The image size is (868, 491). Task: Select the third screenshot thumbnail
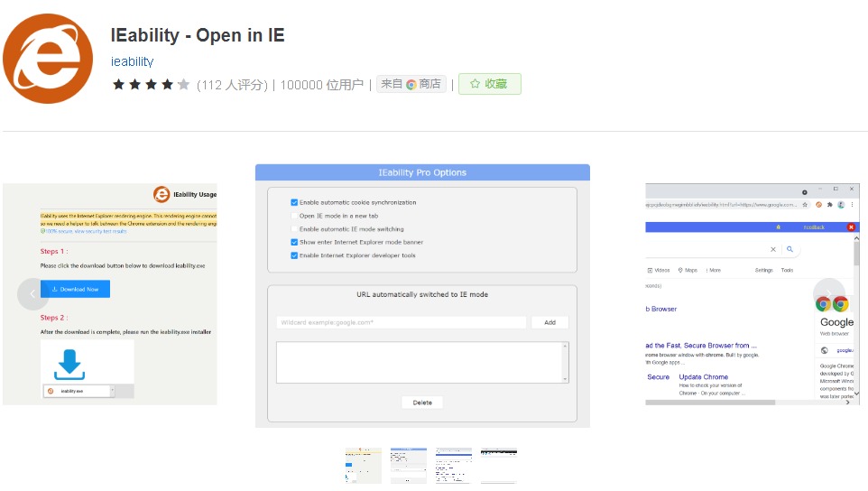coord(453,466)
